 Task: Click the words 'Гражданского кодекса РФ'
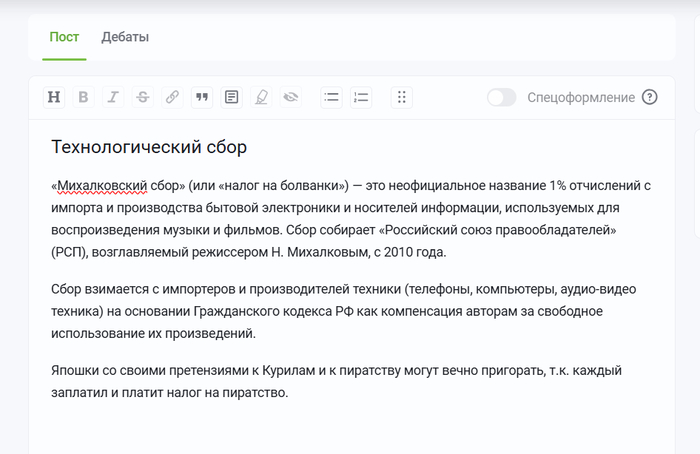tap(274, 311)
